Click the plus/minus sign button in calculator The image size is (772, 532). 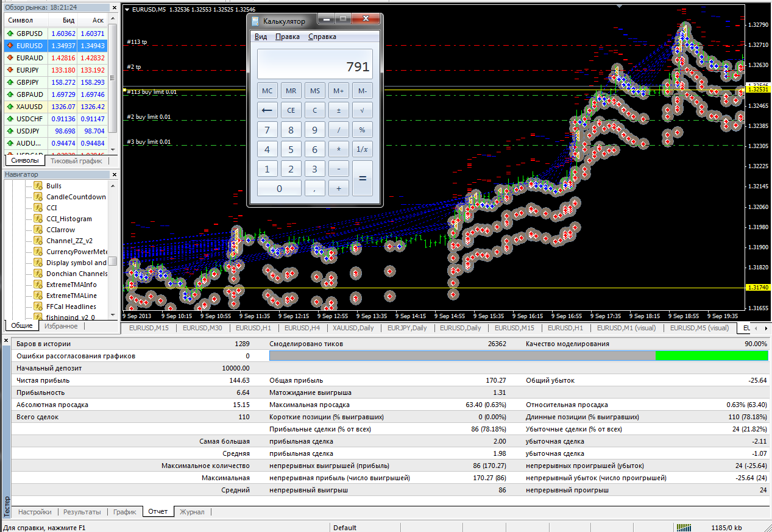point(339,110)
